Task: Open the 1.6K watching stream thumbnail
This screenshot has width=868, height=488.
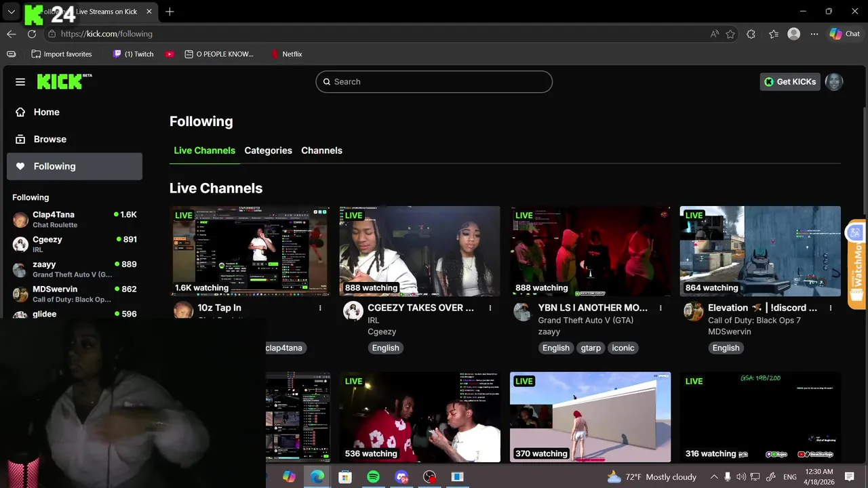Action: click(250, 251)
